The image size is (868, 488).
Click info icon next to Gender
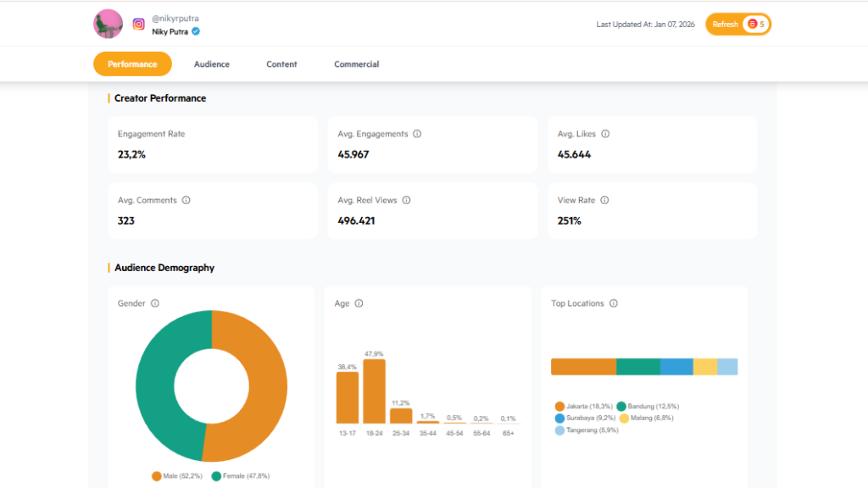pyautogui.click(x=155, y=303)
